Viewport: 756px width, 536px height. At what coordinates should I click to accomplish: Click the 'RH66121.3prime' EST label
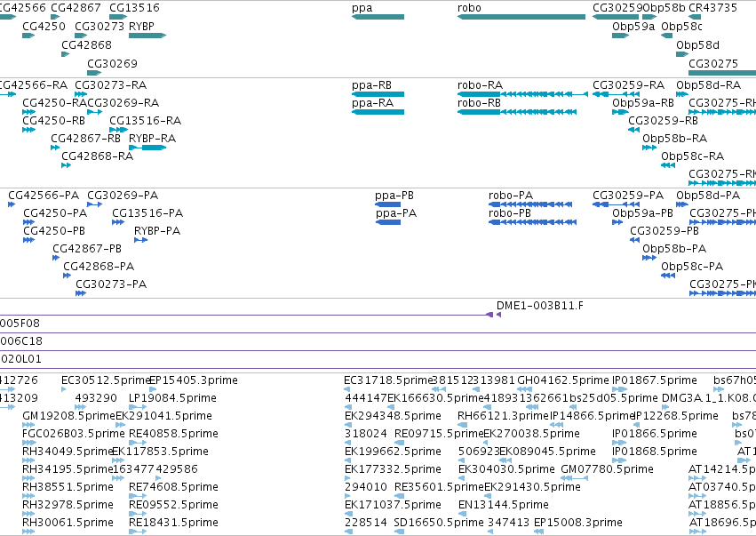pos(504,416)
